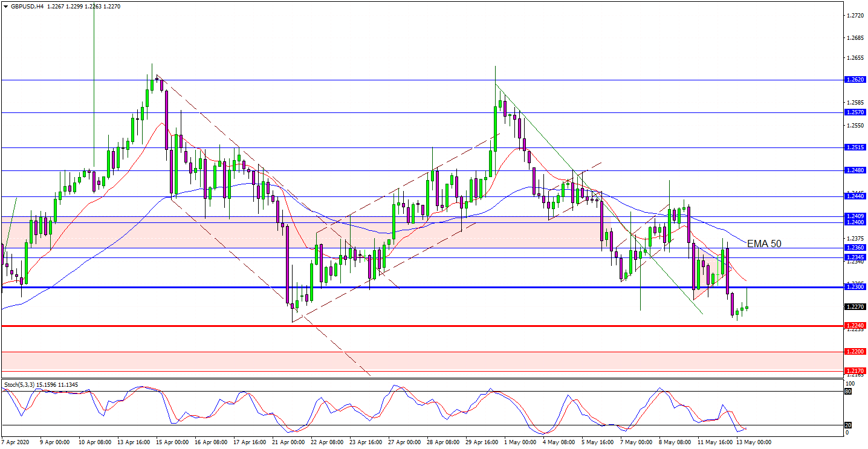
Task: Click the 17 Apr 16:00 time label
Action: tap(249, 442)
